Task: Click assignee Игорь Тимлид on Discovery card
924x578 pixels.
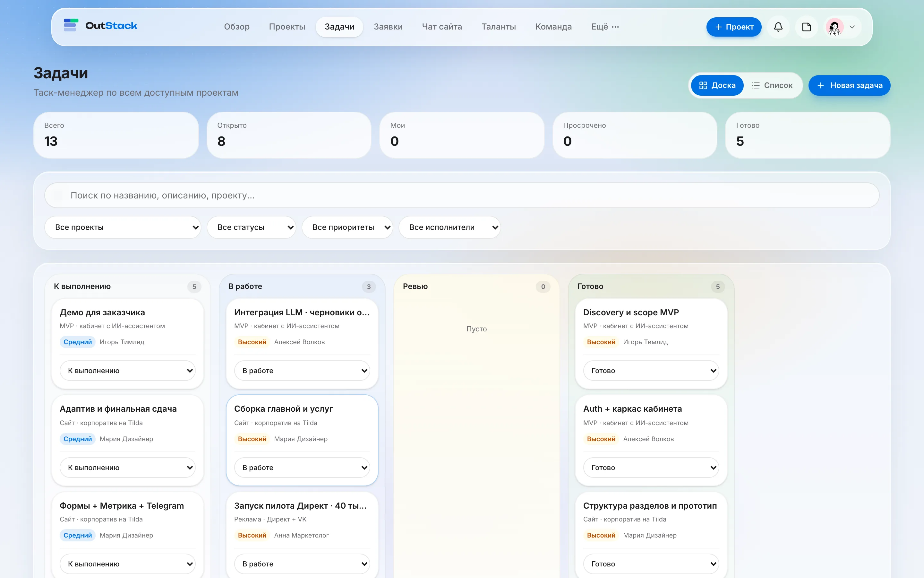Action: coord(645,342)
